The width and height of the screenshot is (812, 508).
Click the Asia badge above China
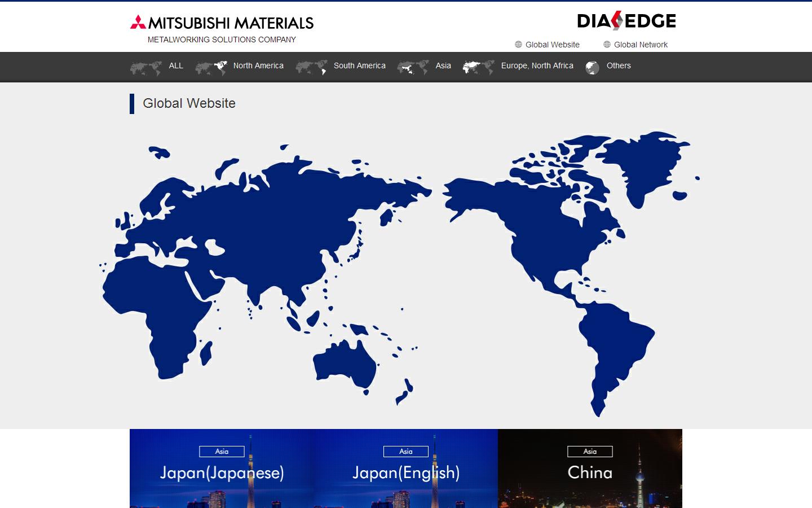point(590,452)
